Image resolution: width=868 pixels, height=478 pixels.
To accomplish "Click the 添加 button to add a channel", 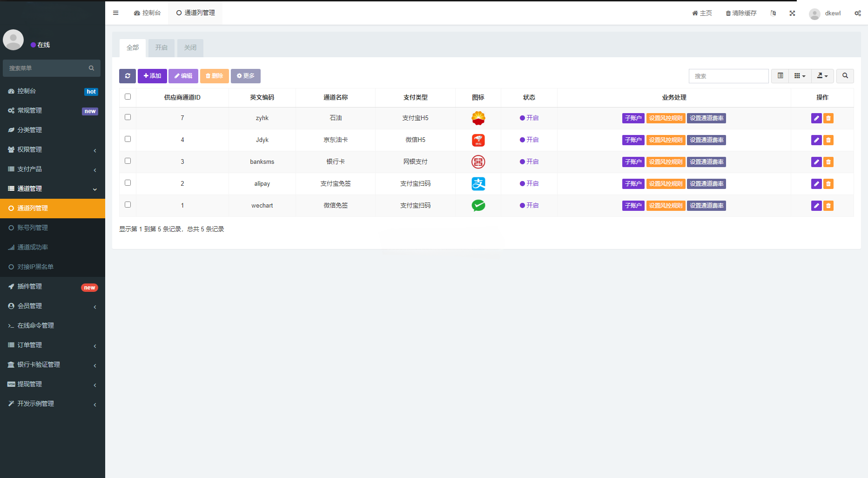I will point(152,76).
